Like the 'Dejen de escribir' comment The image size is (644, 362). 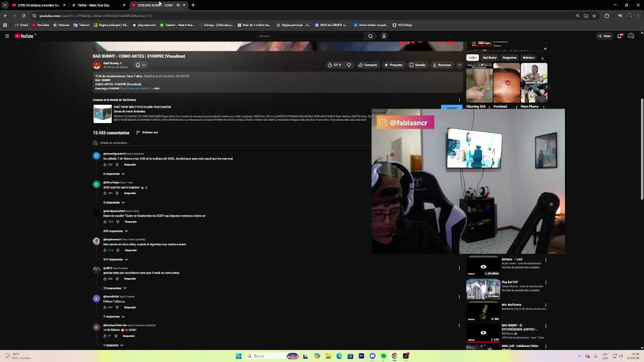click(105, 222)
